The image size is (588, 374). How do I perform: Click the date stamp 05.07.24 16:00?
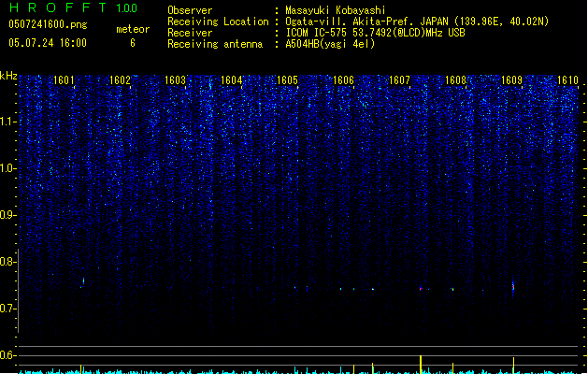(48, 43)
